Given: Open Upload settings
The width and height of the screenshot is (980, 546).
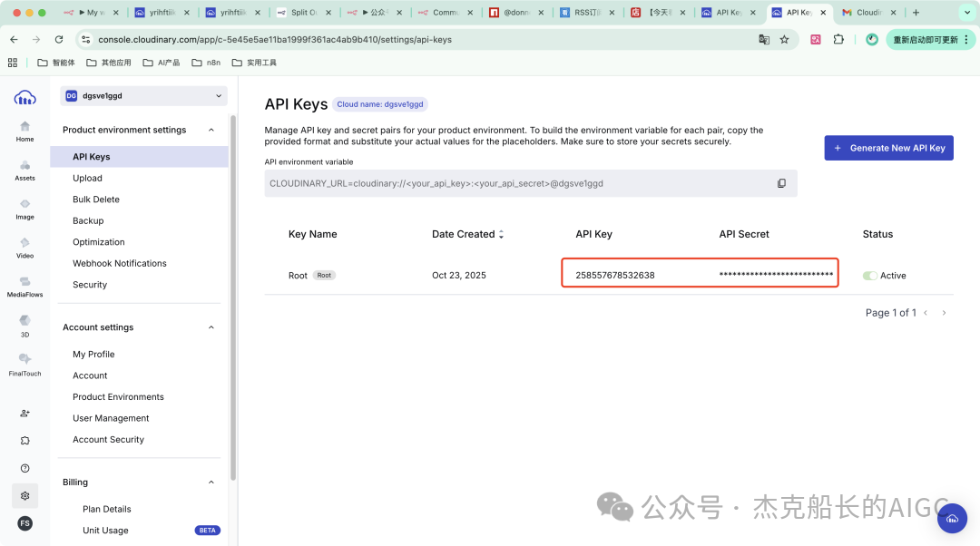Looking at the screenshot, I should pyautogui.click(x=87, y=178).
